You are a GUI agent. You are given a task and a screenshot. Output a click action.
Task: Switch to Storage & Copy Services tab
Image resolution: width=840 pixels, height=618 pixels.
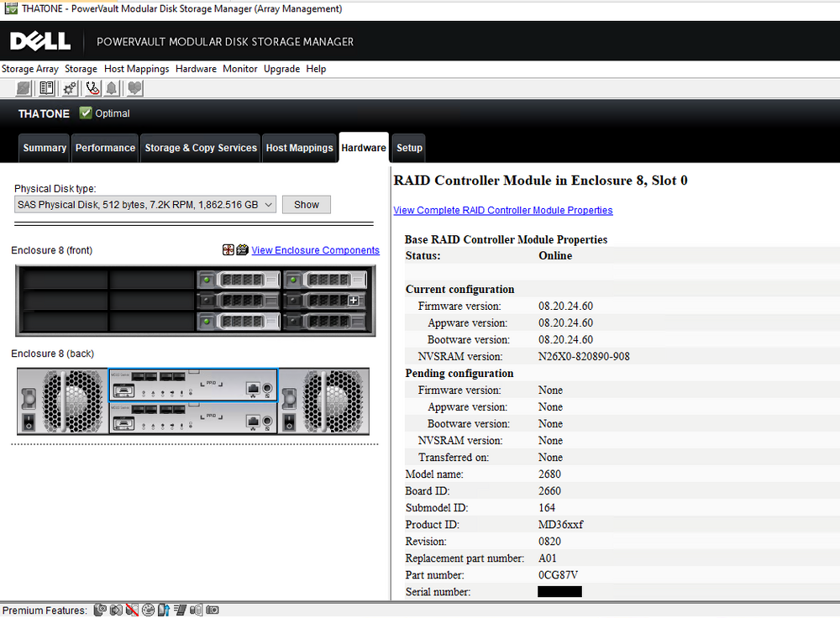tap(201, 148)
